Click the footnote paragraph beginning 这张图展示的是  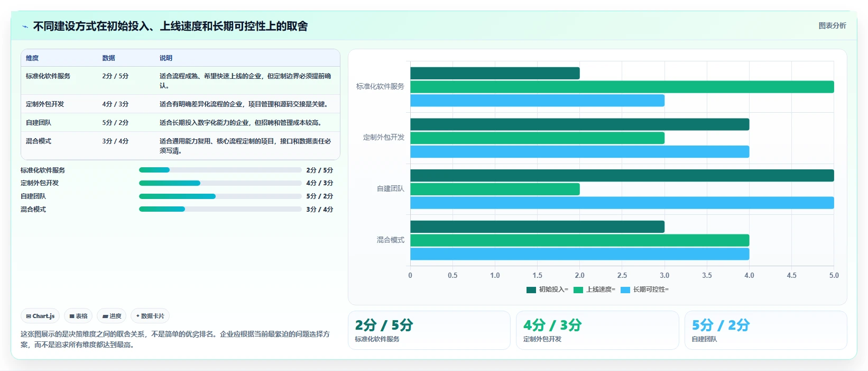click(175, 339)
